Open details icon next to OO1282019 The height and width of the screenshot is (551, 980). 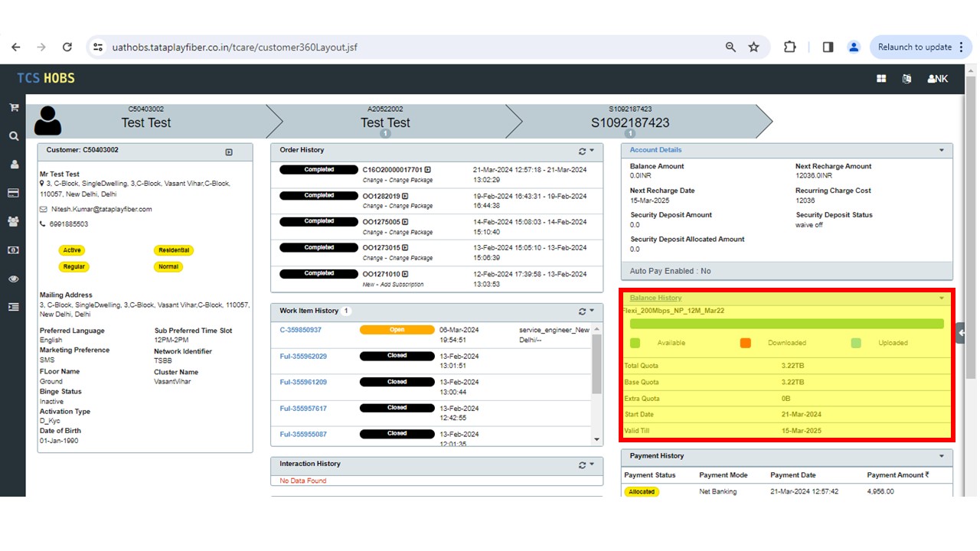[405, 196]
